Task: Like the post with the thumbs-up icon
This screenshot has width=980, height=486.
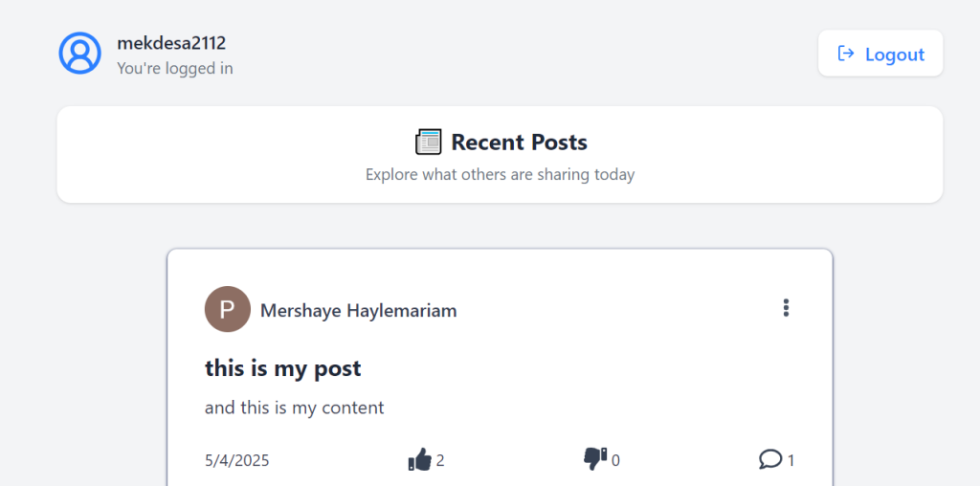Action: (419, 460)
